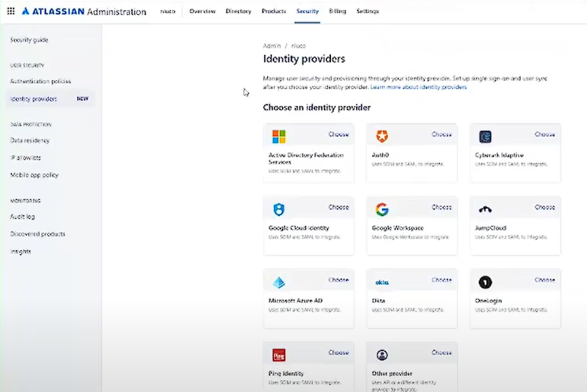Choose Google Cloud Identity provider

[339, 207]
